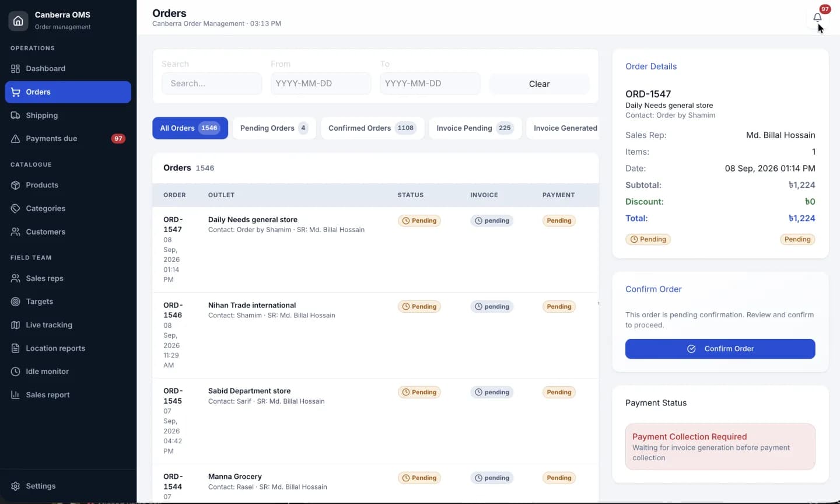This screenshot has height=504, width=840.
Task: Click the Sales reps people icon
Action: click(16, 279)
